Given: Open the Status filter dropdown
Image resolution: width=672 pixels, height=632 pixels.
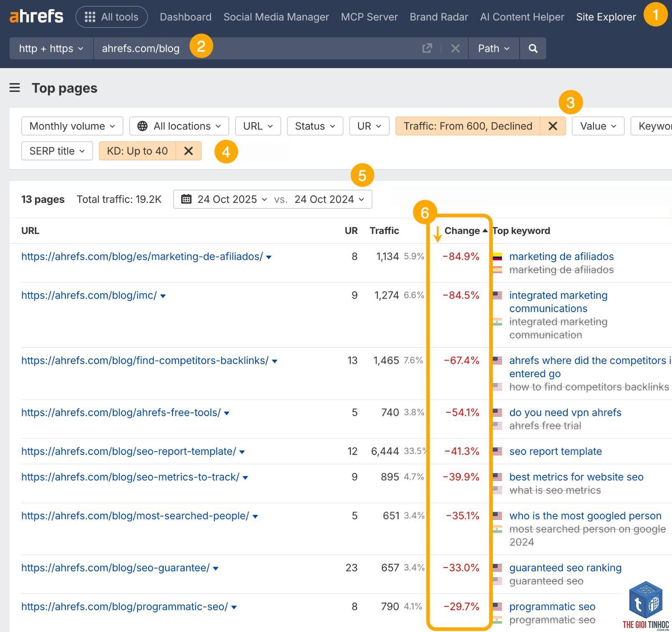Looking at the screenshot, I should pyautogui.click(x=315, y=126).
